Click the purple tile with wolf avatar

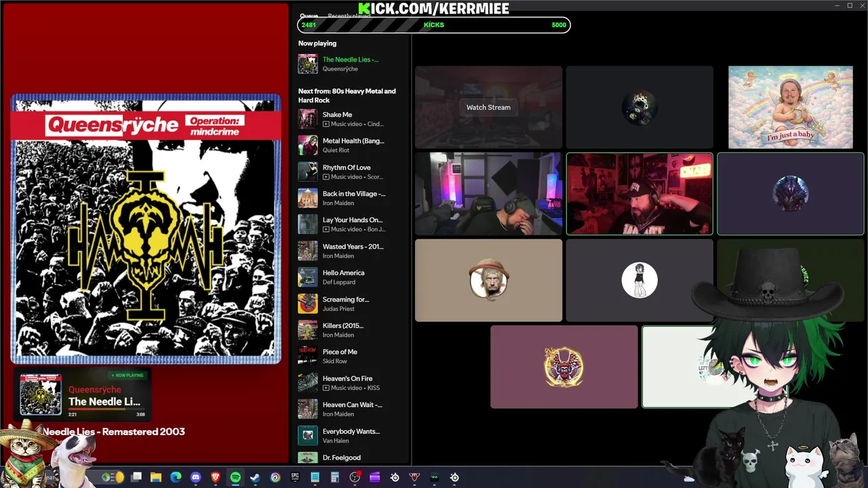pyautogui.click(x=791, y=194)
